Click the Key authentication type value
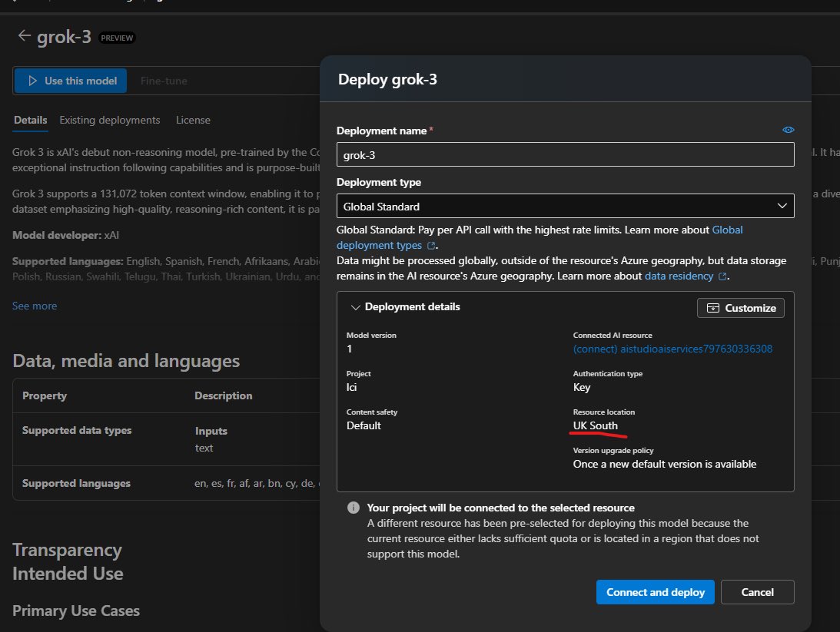The width and height of the screenshot is (840, 632). pos(582,388)
